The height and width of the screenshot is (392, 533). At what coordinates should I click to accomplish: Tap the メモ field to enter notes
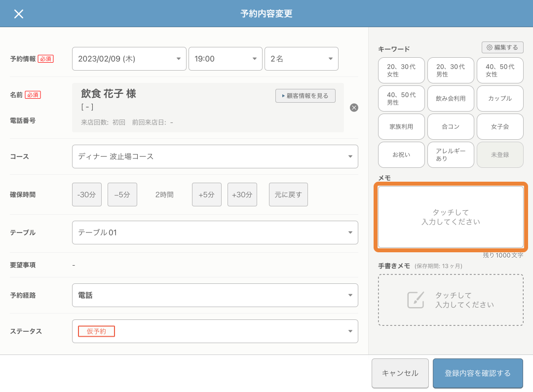[x=450, y=217]
